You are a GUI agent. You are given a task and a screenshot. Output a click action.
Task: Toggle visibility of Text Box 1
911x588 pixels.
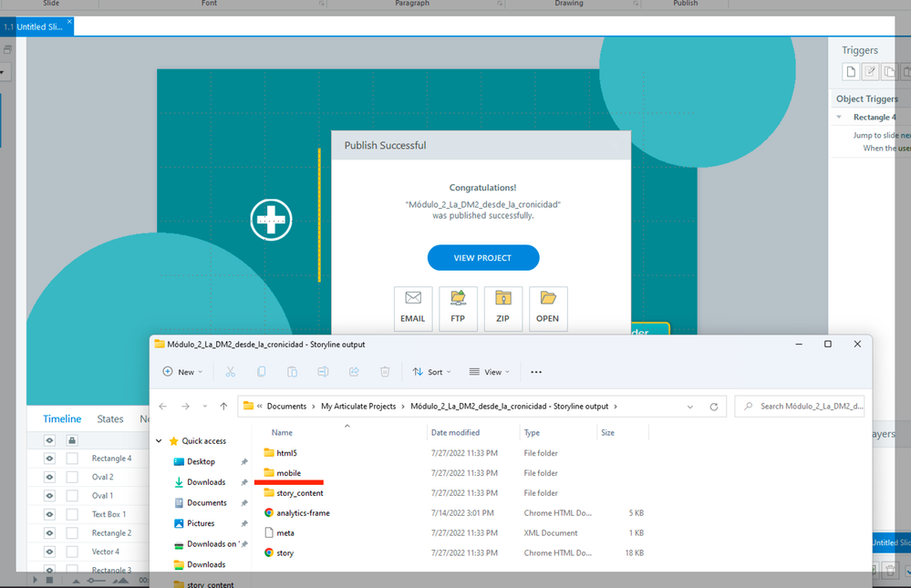coord(49,514)
